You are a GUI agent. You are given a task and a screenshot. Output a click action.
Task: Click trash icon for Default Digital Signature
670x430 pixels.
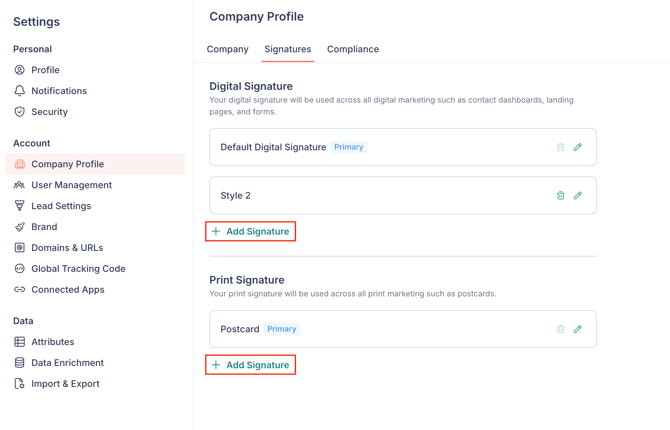(561, 147)
